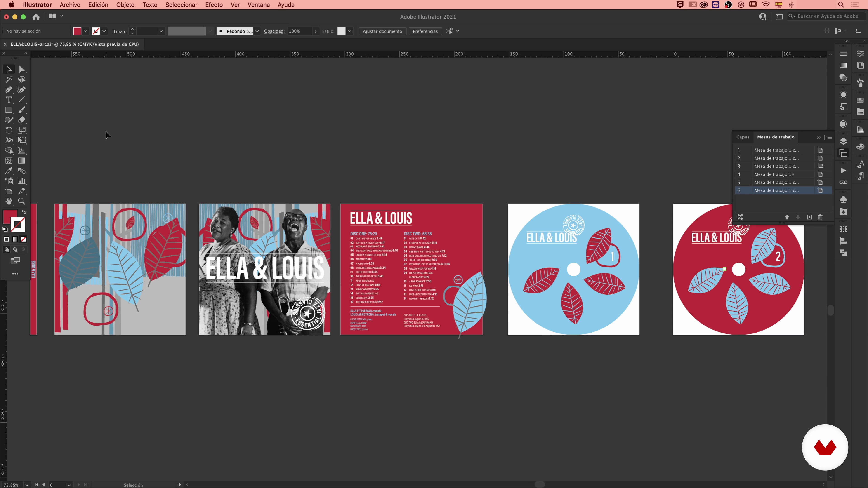The height and width of the screenshot is (488, 868).
Task: Open Layers panel icon in dock
Action: (x=843, y=141)
